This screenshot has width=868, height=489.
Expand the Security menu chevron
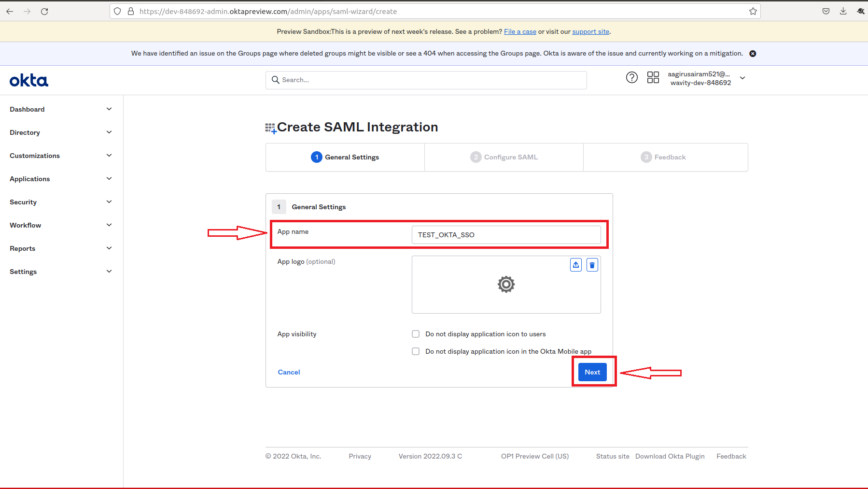pyautogui.click(x=109, y=202)
